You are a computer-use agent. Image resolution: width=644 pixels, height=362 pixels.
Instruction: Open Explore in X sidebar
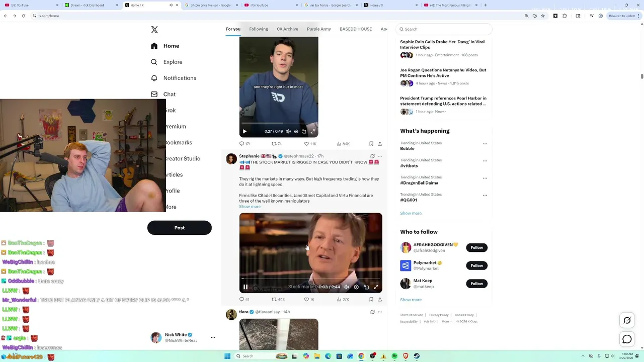pos(167,62)
